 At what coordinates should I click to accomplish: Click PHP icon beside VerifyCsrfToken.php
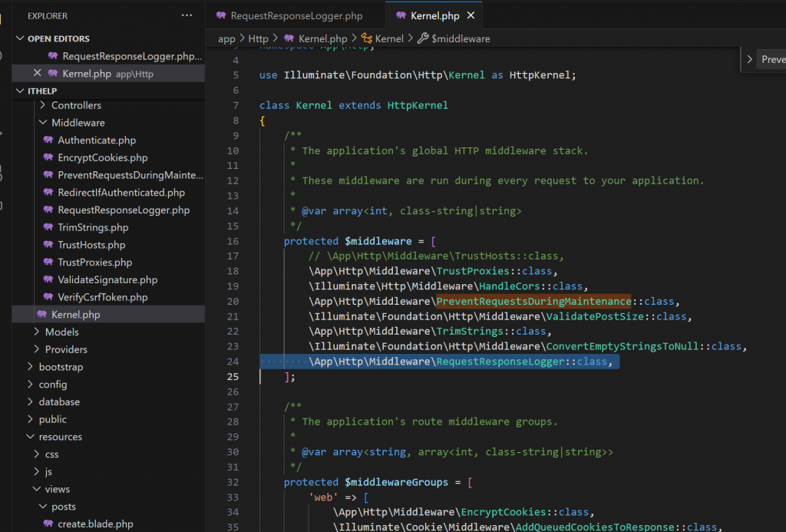click(48, 297)
